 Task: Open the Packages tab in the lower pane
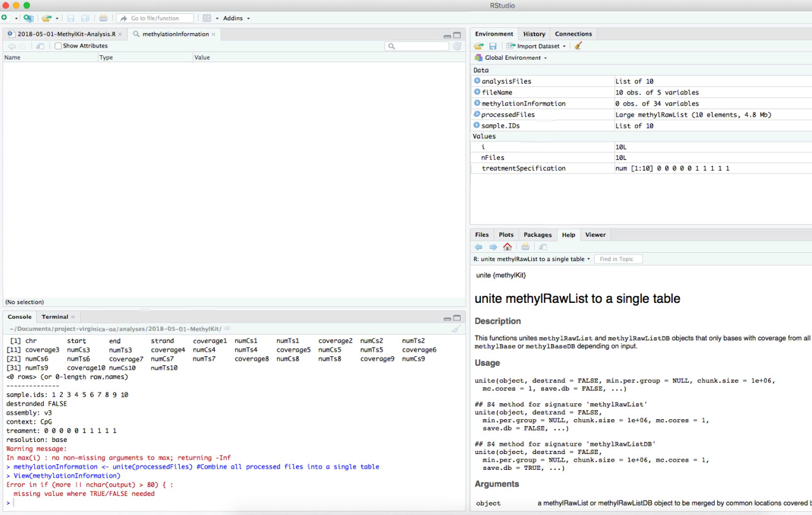(x=537, y=234)
